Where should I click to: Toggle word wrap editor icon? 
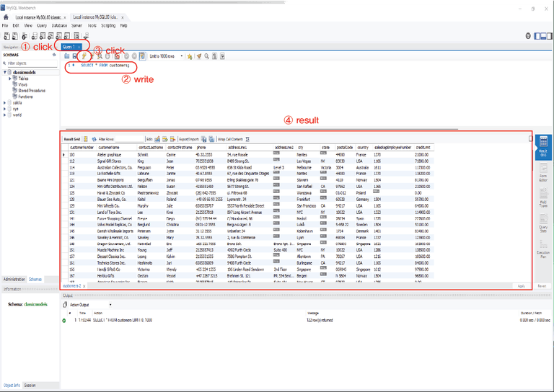tap(222, 56)
